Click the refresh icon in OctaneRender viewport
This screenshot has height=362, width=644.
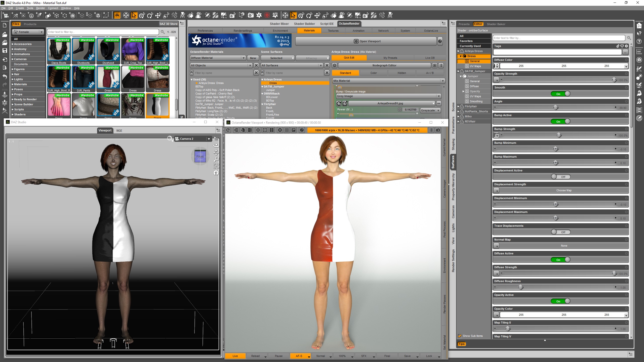(228, 130)
